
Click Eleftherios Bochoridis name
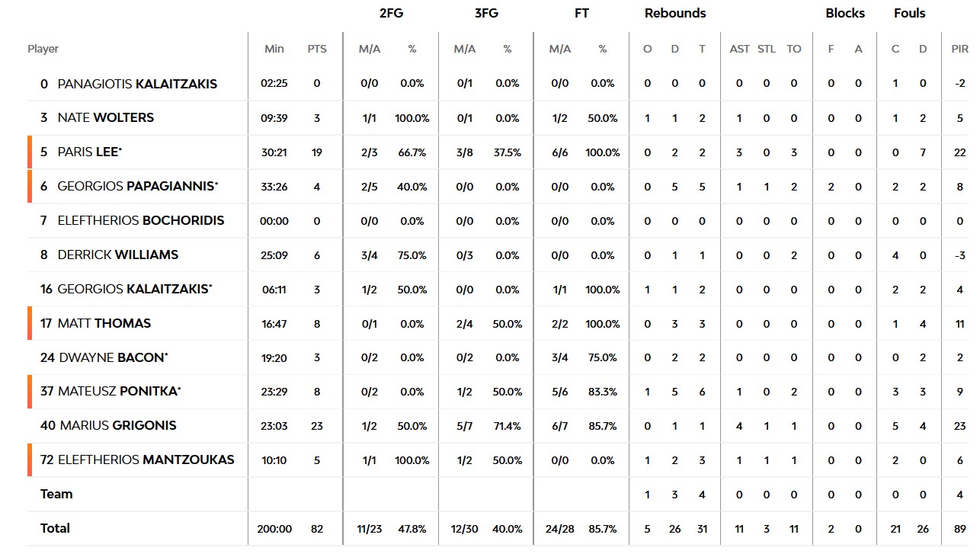tap(140, 220)
